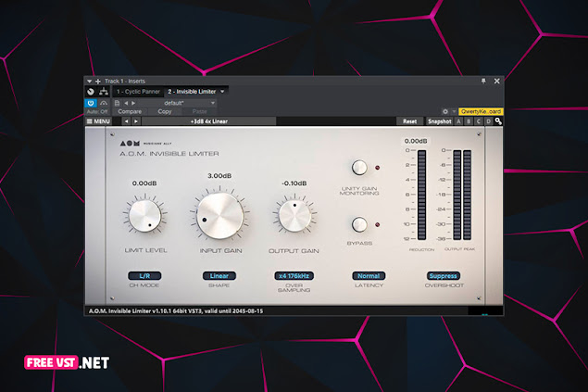The height and width of the screenshot is (392, 588).
Task: Open the window menu triangle before the plus icon
Action: [x=89, y=81]
